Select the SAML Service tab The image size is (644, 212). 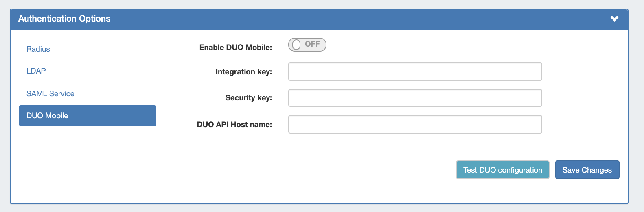coord(50,94)
